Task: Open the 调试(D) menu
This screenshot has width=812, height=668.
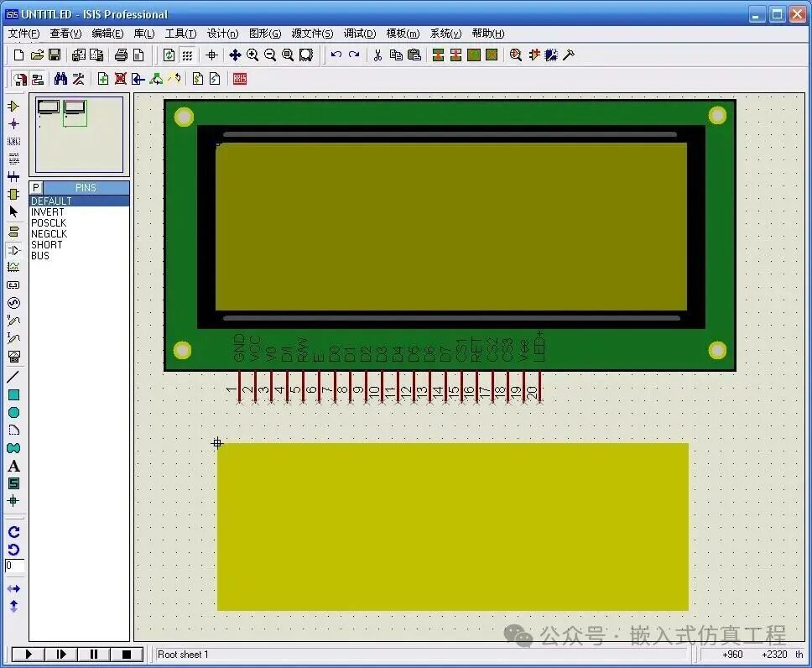Action: pos(360,34)
